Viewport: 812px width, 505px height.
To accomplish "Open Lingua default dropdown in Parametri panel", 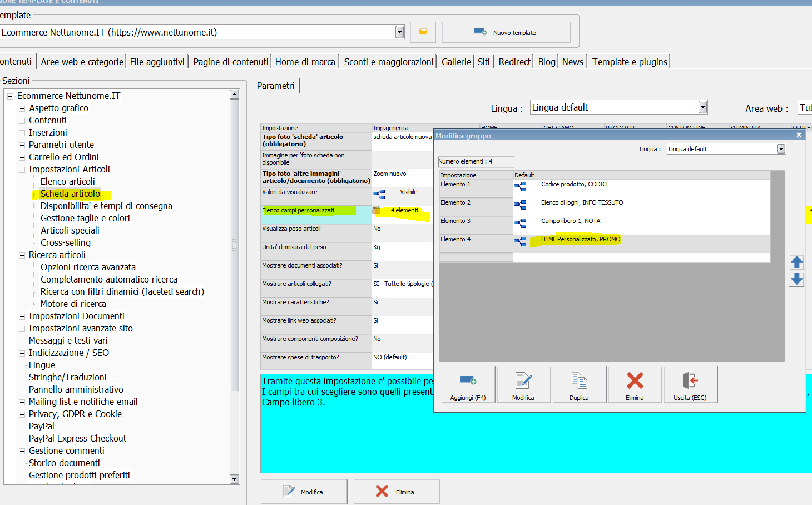I will click(x=702, y=107).
